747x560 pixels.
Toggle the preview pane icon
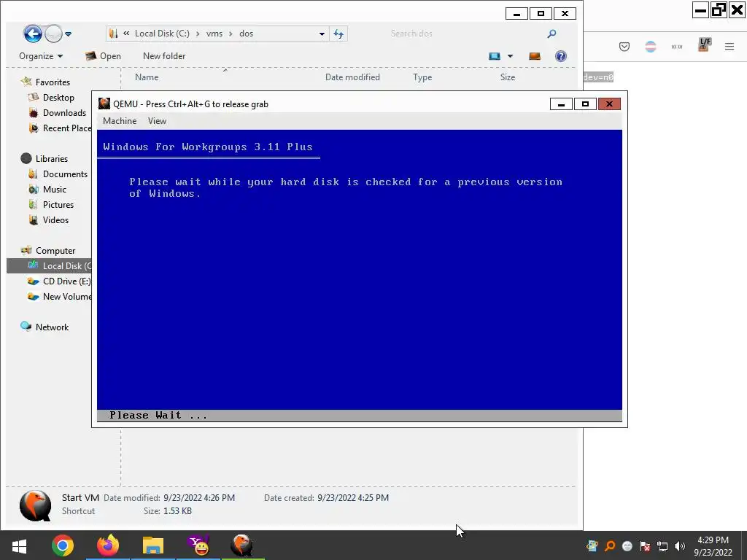coord(535,56)
